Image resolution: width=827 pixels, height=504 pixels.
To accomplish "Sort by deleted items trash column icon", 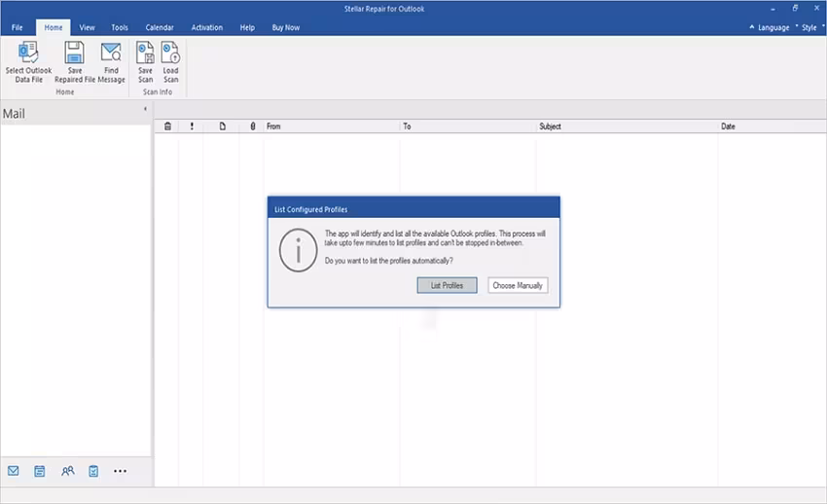I will click(x=167, y=126).
